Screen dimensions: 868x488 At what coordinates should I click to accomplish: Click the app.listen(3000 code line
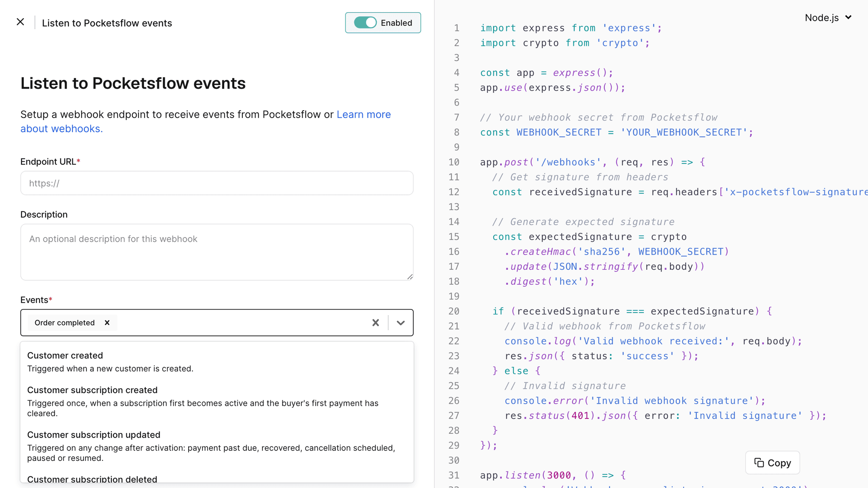tap(553, 475)
